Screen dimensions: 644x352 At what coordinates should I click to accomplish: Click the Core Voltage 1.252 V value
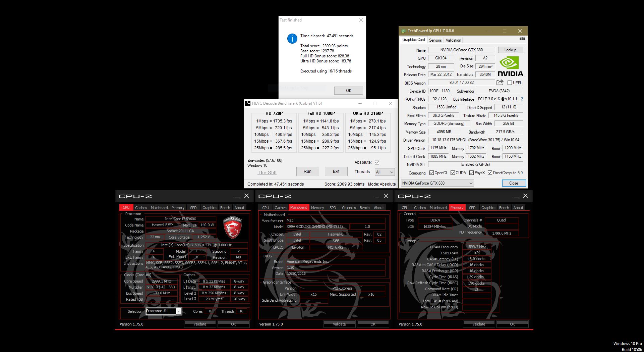[x=203, y=237]
